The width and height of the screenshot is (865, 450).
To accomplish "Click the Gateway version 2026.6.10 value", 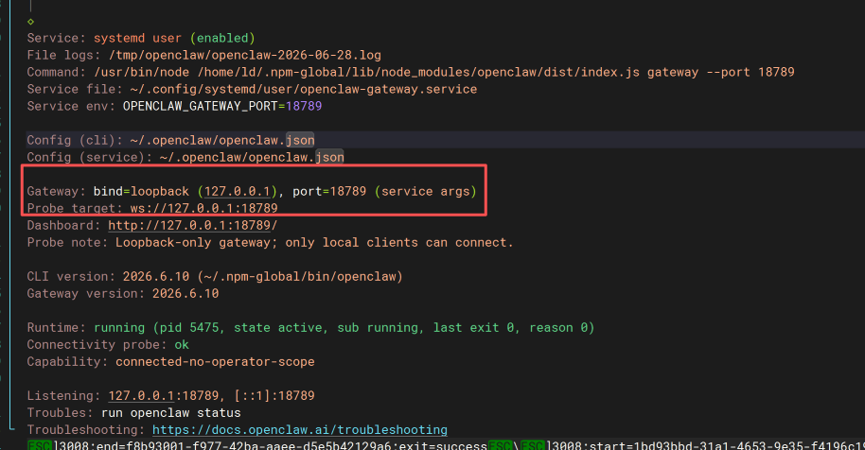I will tap(185, 293).
